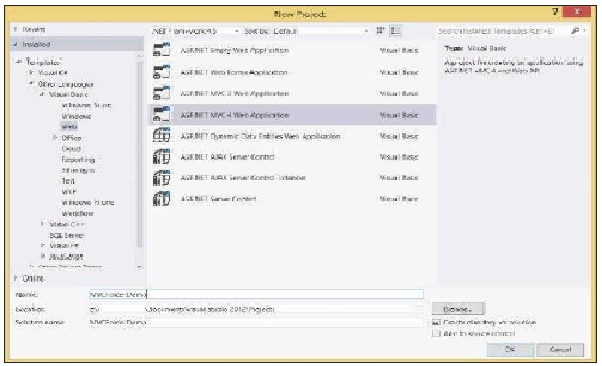Screen dimensions: 602x366
Task: Collapse the Templates tree node
Action: tap(19, 61)
